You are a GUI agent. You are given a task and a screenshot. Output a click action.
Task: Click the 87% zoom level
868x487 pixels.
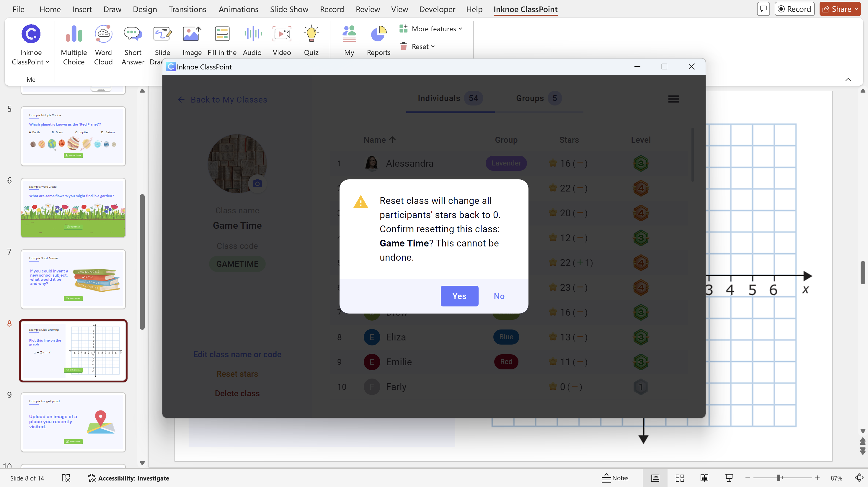click(x=836, y=478)
